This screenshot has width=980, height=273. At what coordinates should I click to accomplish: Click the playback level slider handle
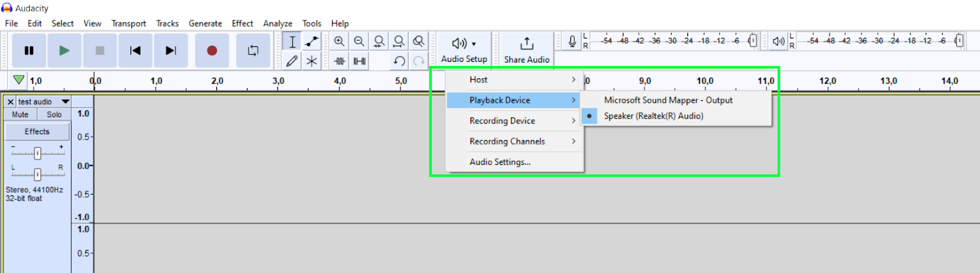tap(959, 41)
